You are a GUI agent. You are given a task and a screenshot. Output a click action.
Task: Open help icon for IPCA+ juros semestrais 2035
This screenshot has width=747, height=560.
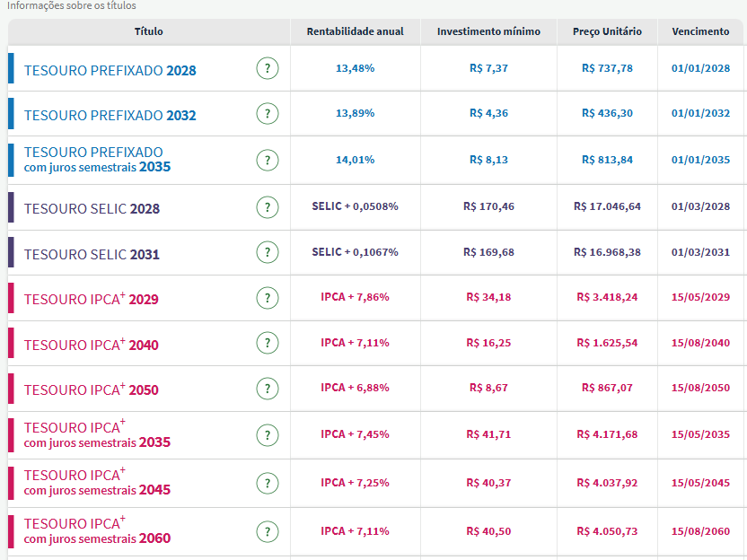268,434
